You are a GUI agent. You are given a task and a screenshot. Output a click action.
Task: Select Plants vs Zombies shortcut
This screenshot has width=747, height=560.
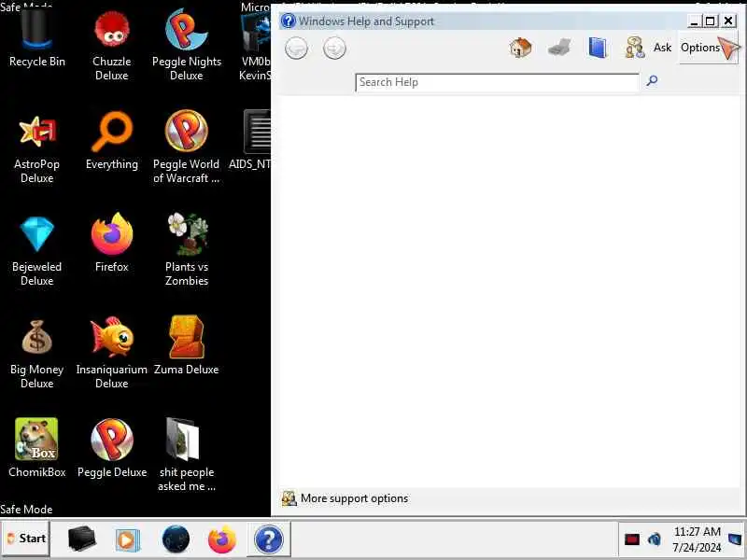pyautogui.click(x=186, y=249)
